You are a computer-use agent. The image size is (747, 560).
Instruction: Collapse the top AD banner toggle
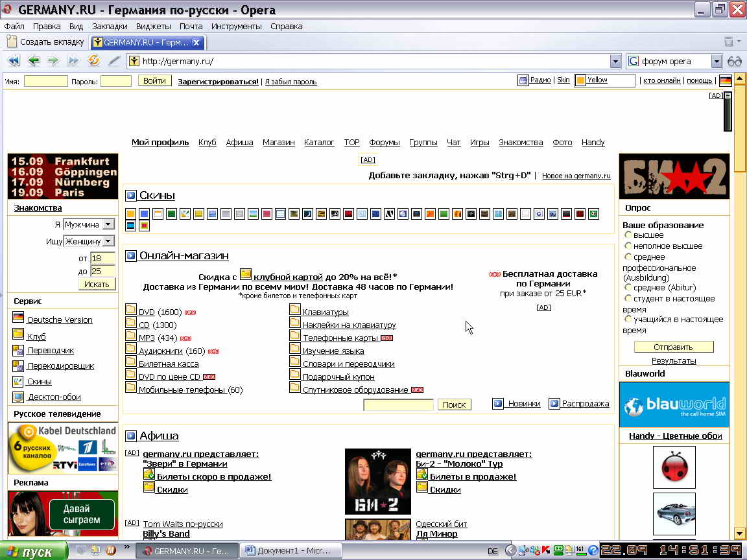[x=728, y=96]
